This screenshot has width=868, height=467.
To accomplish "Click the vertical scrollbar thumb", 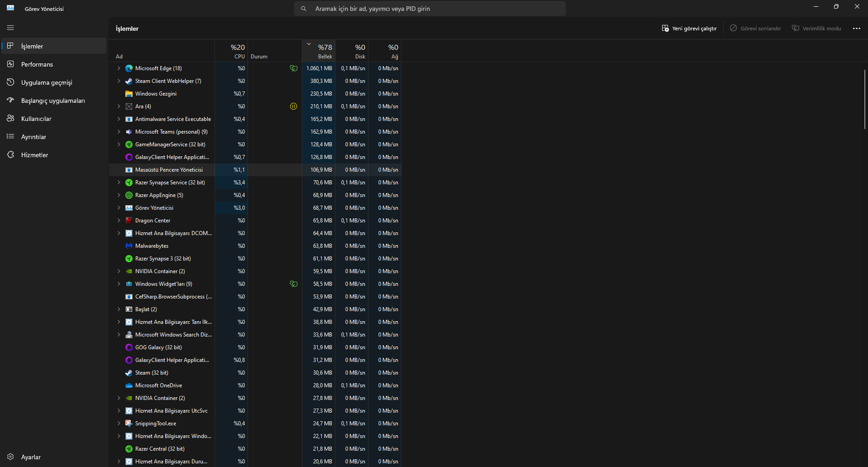I will pyautogui.click(x=864, y=99).
